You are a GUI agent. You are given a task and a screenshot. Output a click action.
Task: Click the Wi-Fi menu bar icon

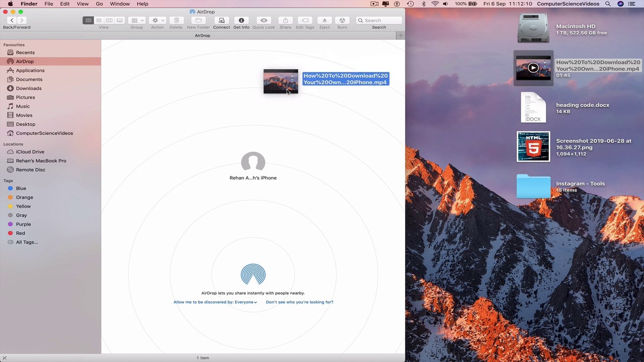tap(435, 4)
